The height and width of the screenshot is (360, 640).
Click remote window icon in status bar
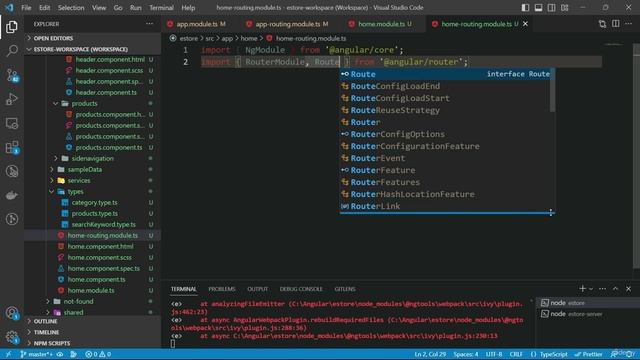[8, 354]
